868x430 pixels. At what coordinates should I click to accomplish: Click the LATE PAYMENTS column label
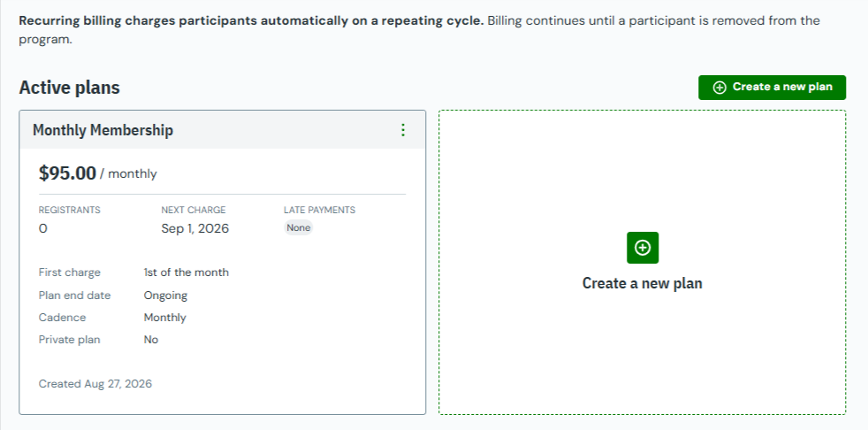[x=319, y=210]
